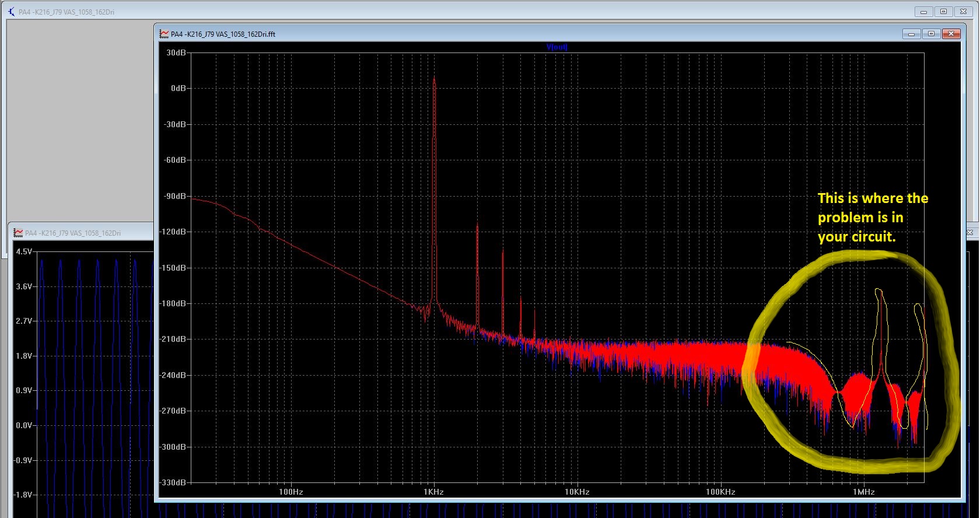The image size is (980, 518).
Task: Click the 0dB vertical axis label
Action: click(178, 88)
